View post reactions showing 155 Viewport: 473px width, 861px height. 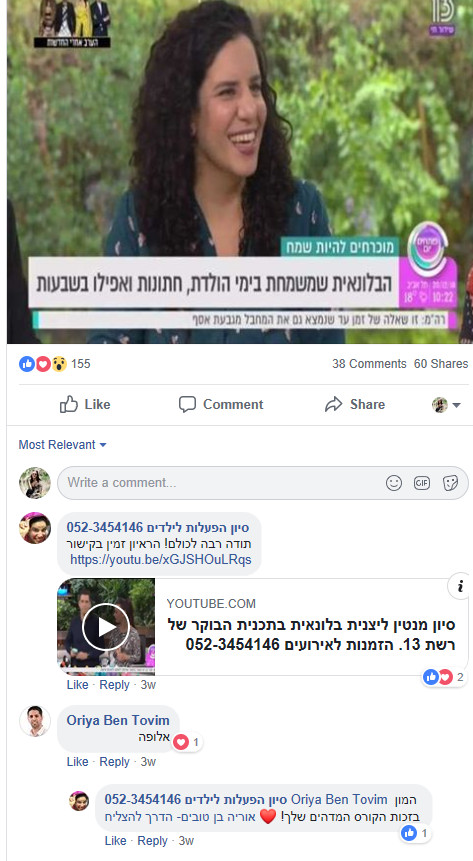coord(55,364)
